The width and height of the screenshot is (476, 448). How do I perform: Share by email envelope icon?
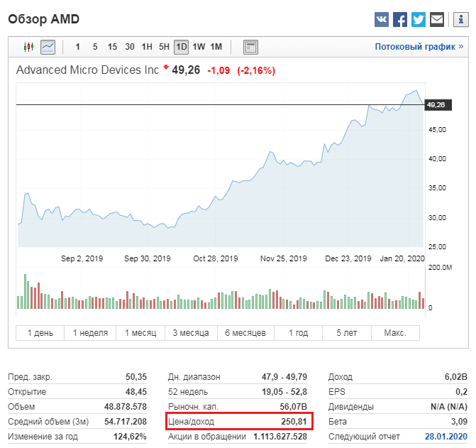[x=437, y=20]
